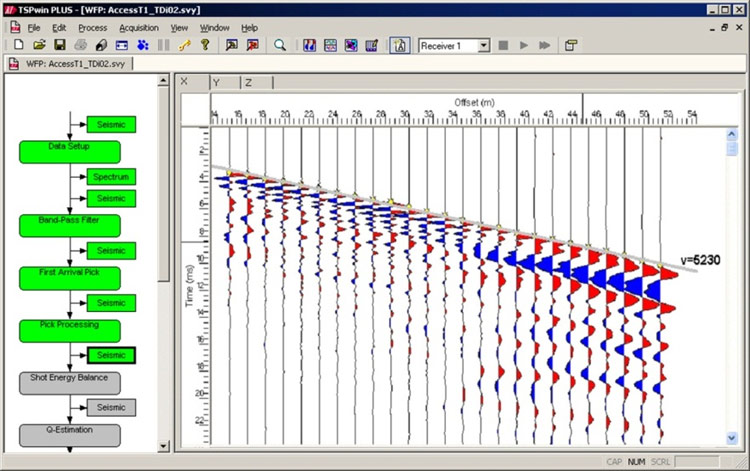
Task: Restore the inner document window
Action: point(725,28)
